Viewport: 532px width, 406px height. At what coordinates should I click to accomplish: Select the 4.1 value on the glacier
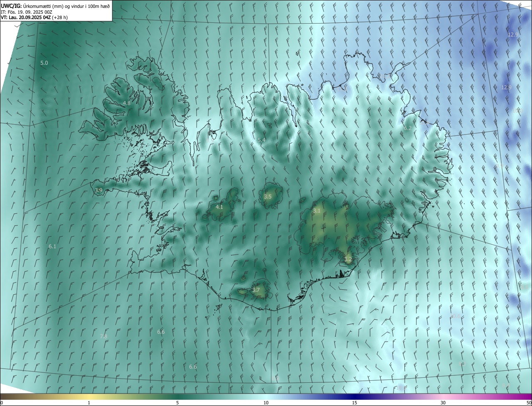(x=219, y=207)
